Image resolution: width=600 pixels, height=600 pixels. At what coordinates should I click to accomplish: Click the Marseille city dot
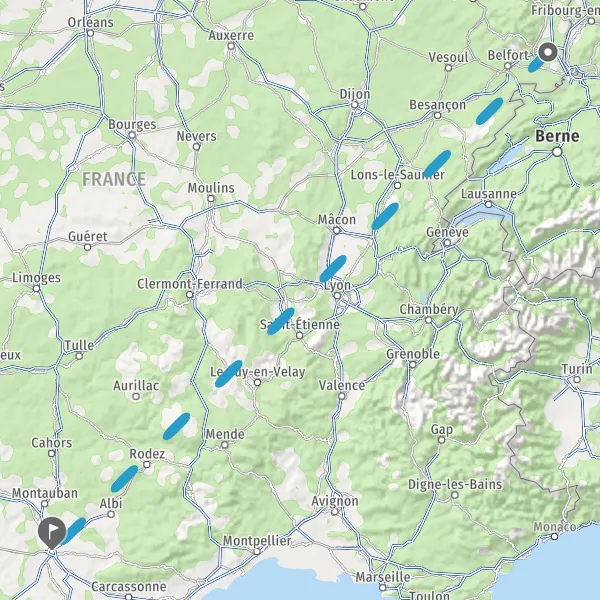click(383, 587)
